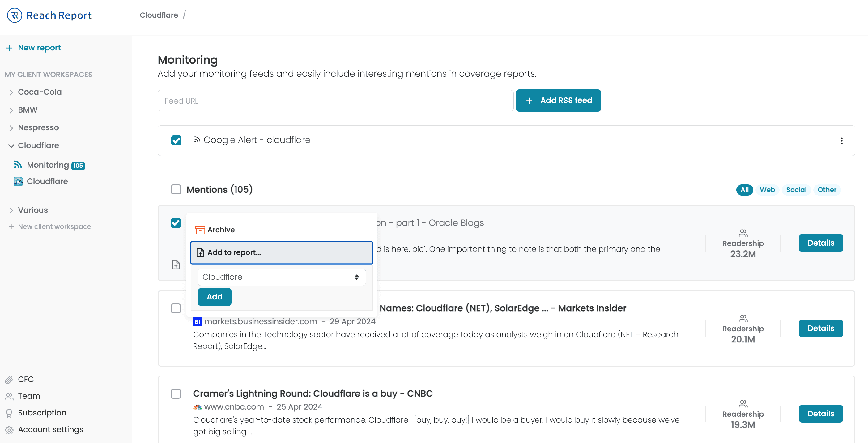Open the three-dot menu for Google Alert feed
This screenshot has width=868, height=443.
point(841,141)
